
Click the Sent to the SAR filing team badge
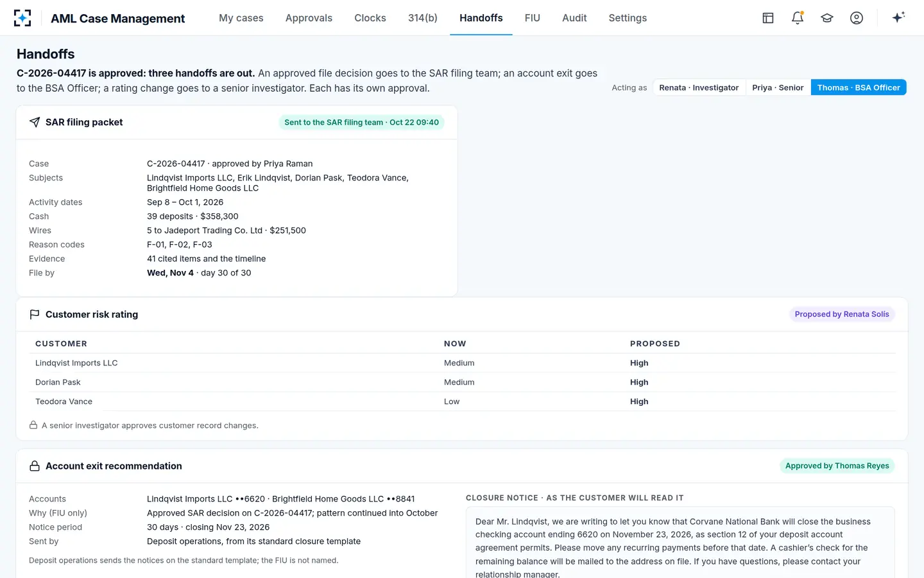point(362,122)
